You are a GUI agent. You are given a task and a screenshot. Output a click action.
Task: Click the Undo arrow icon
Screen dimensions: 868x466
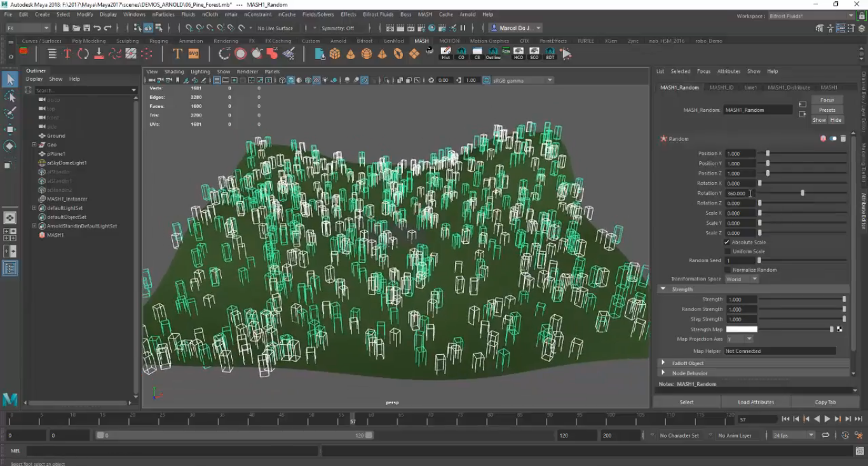coord(97,28)
